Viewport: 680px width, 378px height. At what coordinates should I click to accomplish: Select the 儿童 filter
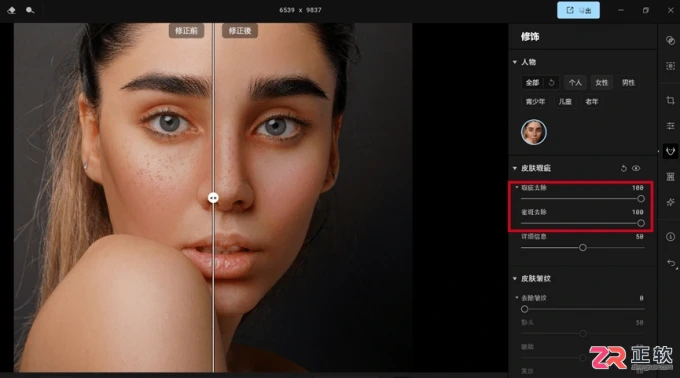565,101
